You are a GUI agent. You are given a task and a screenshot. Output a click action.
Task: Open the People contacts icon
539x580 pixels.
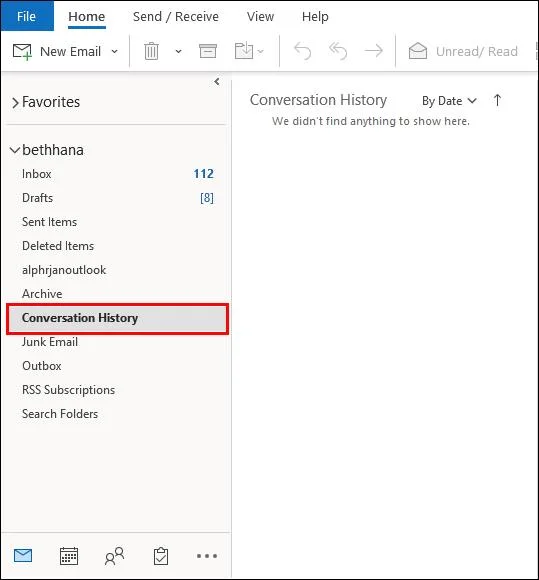pyautogui.click(x=114, y=556)
